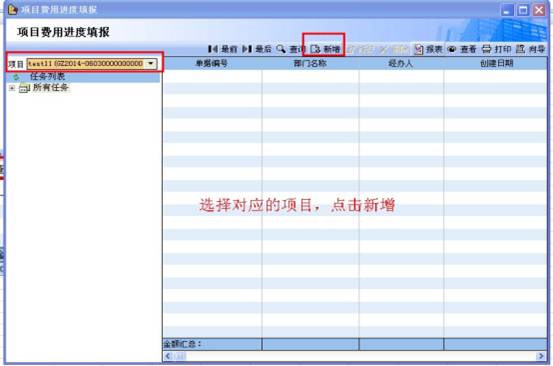Minimize the 项目费用进度填报 window
Image resolution: width=553 pixels, height=366 pixels.
pyautogui.click(x=507, y=10)
